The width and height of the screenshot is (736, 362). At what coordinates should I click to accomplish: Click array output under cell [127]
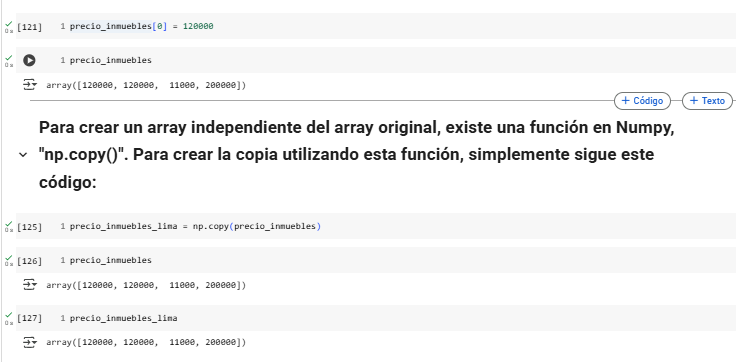146,343
